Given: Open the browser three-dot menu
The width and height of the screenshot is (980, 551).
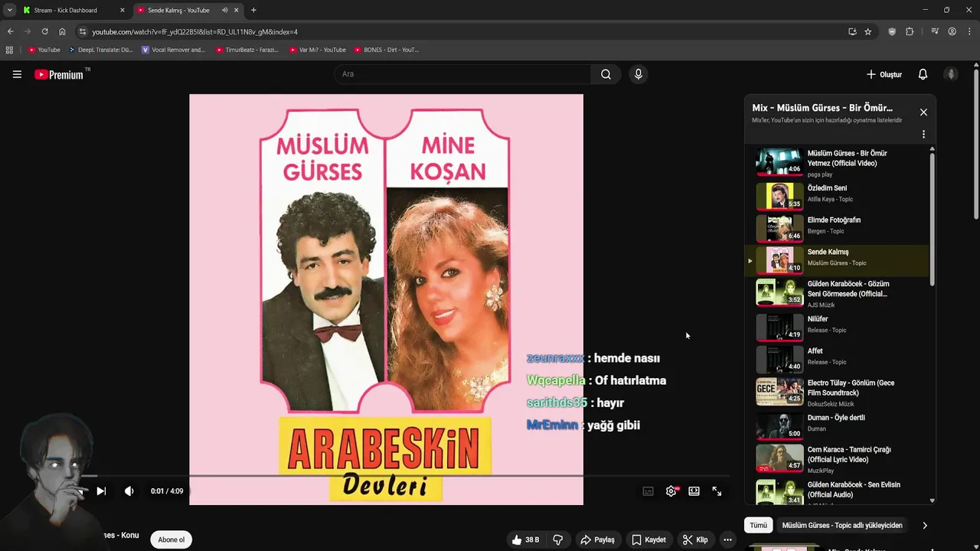Looking at the screenshot, I should (x=969, y=31).
